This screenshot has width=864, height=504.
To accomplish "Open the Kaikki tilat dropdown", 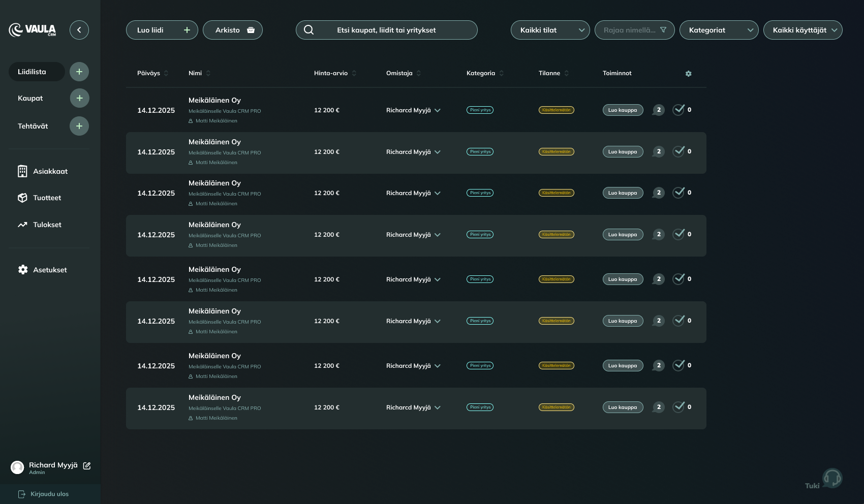I will point(550,30).
